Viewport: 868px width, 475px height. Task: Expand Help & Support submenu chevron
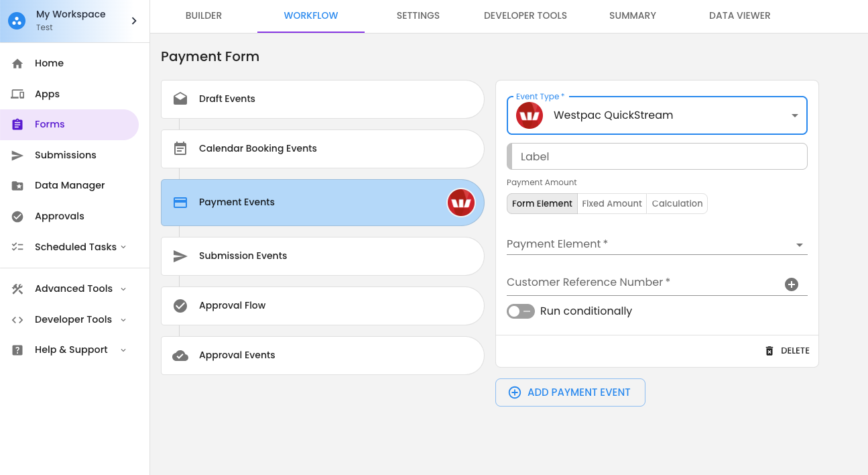click(x=123, y=350)
